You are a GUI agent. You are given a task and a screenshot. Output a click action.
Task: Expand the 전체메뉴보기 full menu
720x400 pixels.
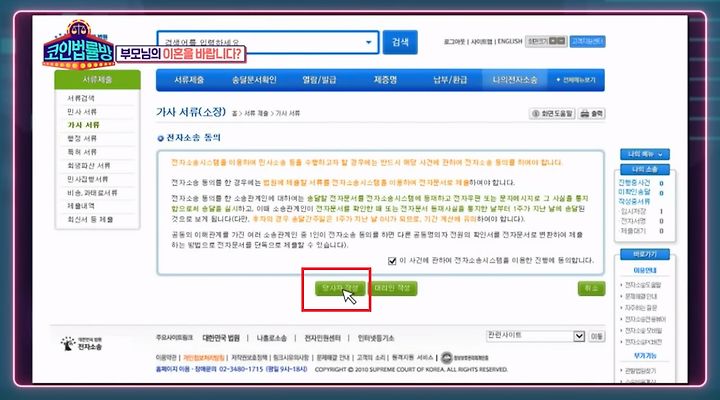pos(576,80)
